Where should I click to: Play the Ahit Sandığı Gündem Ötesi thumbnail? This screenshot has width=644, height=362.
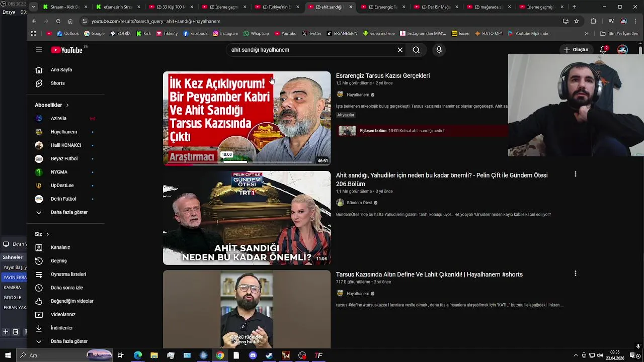point(247,218)
